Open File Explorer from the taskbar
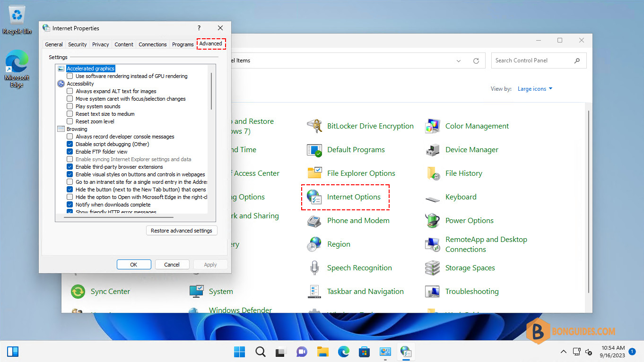Image resolution: width=644 pixels, height=362 pixels. coord(323,352)
